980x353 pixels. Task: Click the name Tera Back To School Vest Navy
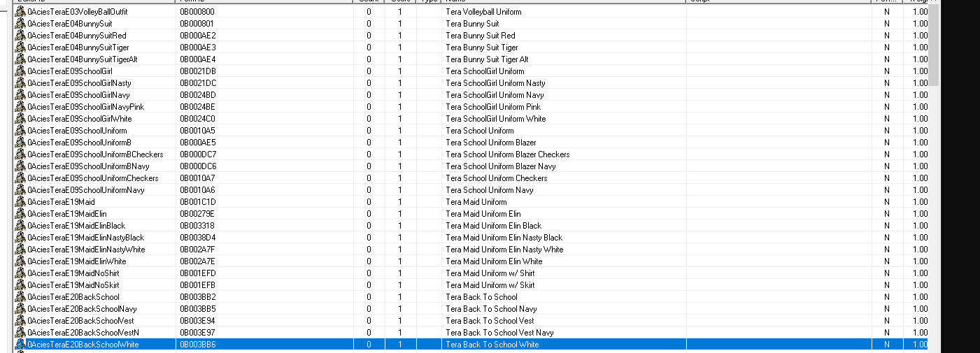499,333
